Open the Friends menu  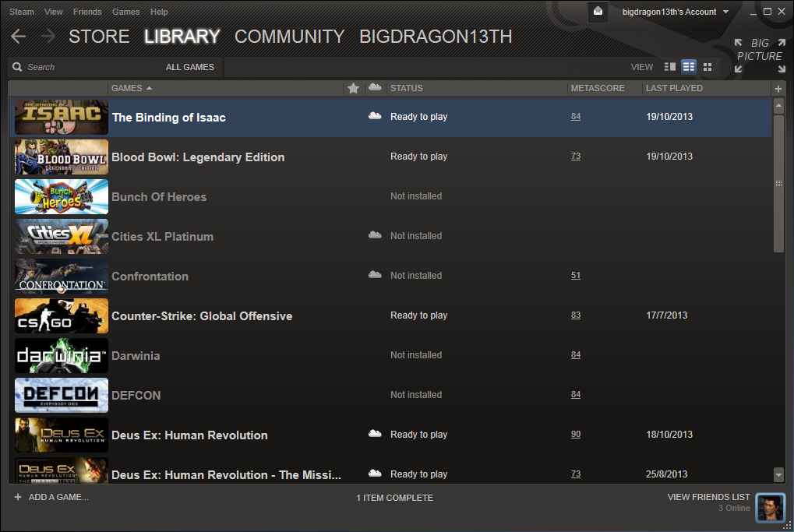[87, 12]
